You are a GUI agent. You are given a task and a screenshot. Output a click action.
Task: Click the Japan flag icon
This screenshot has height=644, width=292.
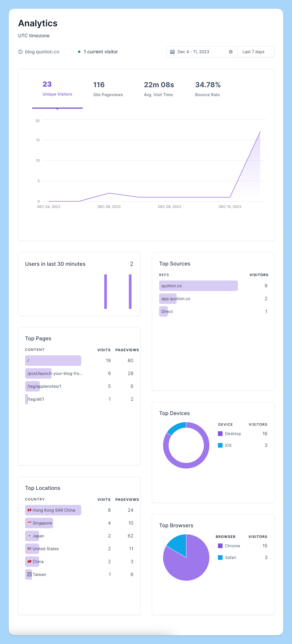29,536
